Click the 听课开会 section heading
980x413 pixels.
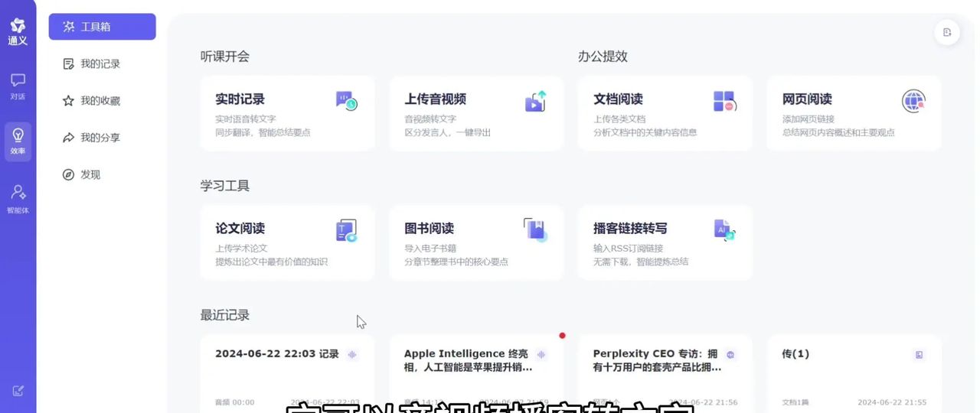click(x=225, y=57)
